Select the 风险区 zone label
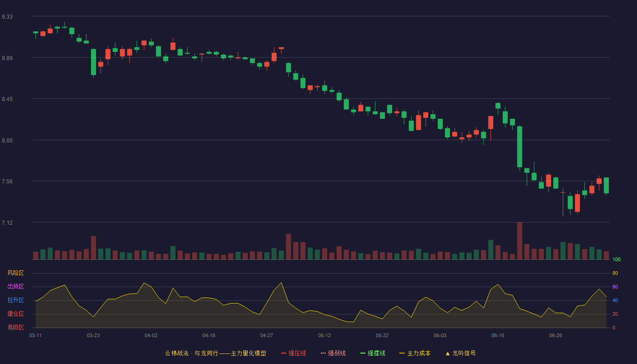 (x=15, y=273)
